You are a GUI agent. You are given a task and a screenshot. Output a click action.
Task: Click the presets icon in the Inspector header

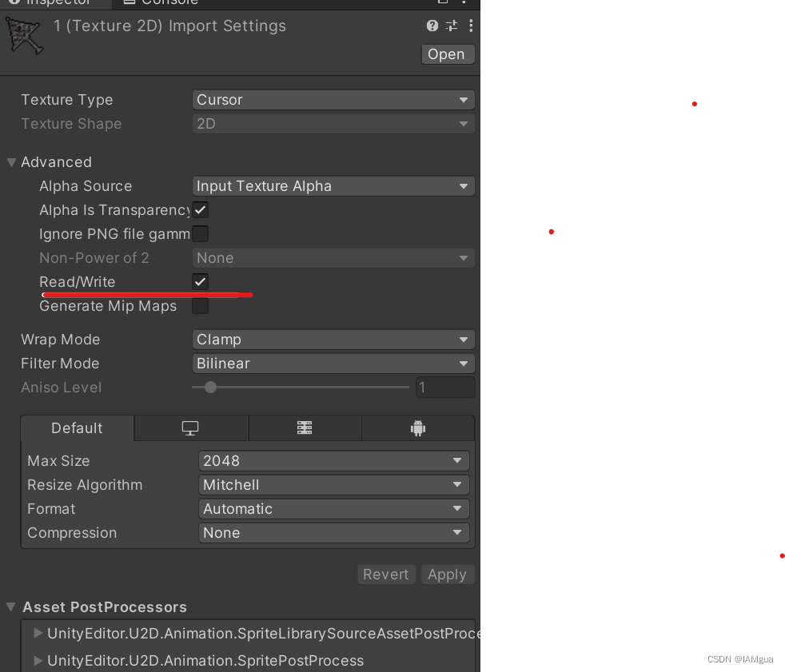[451, 26]
